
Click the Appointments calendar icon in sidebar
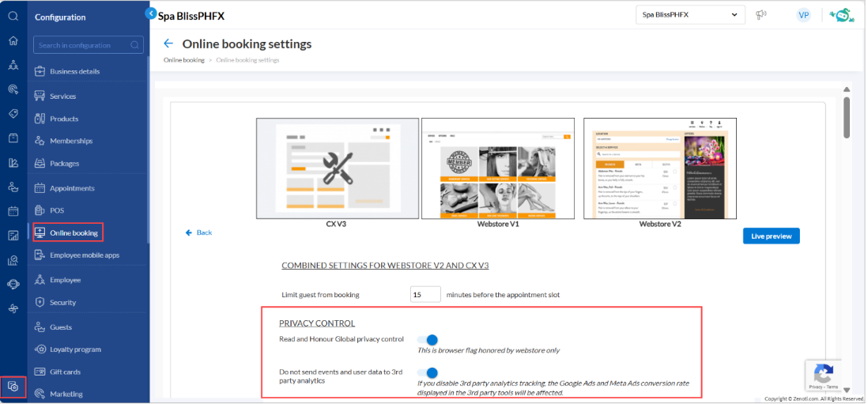[40, 188]
